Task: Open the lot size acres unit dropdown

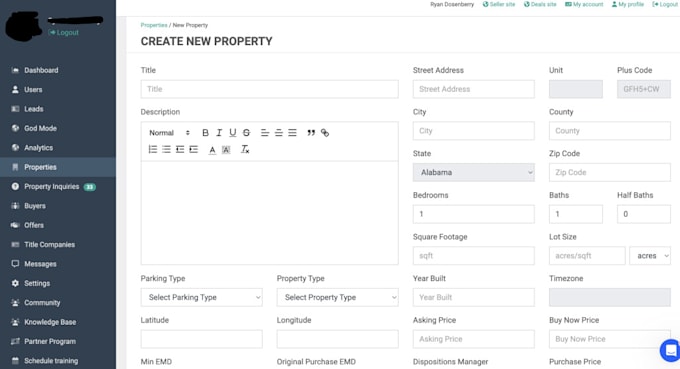Action: 650,256
